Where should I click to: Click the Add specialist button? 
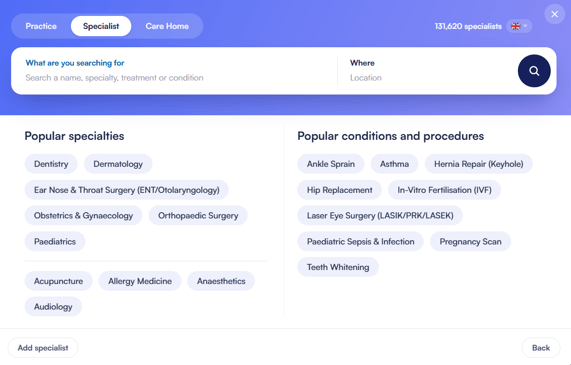click(x=43, y=348)
